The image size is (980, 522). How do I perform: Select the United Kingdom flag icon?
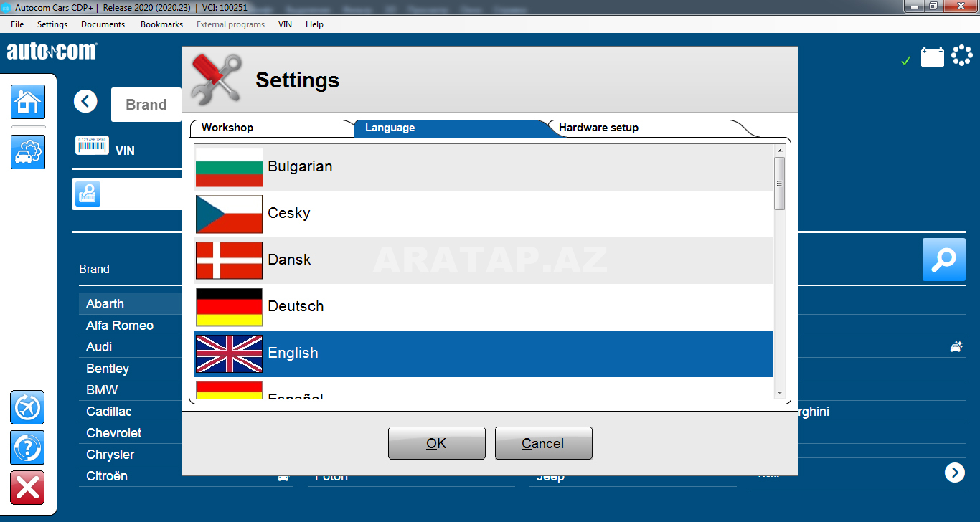point(229,353)
